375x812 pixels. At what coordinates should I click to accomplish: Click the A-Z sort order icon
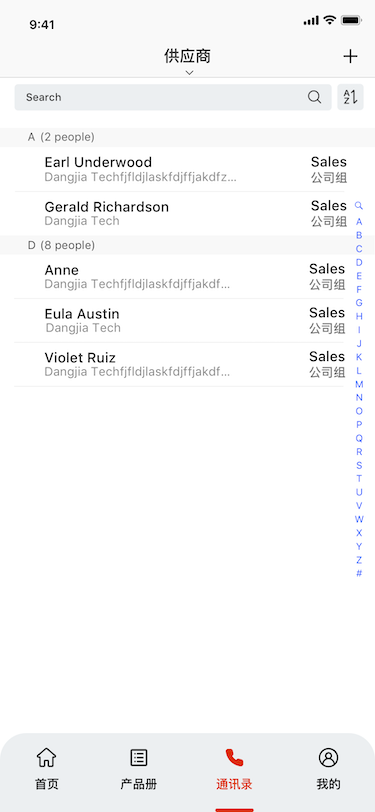[x=351, y=97]
